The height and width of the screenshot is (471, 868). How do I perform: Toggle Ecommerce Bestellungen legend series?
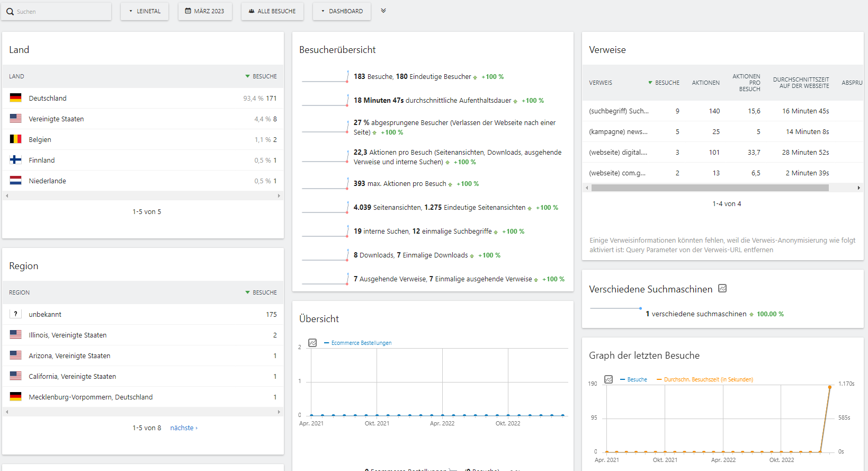(x=358, y=343)
